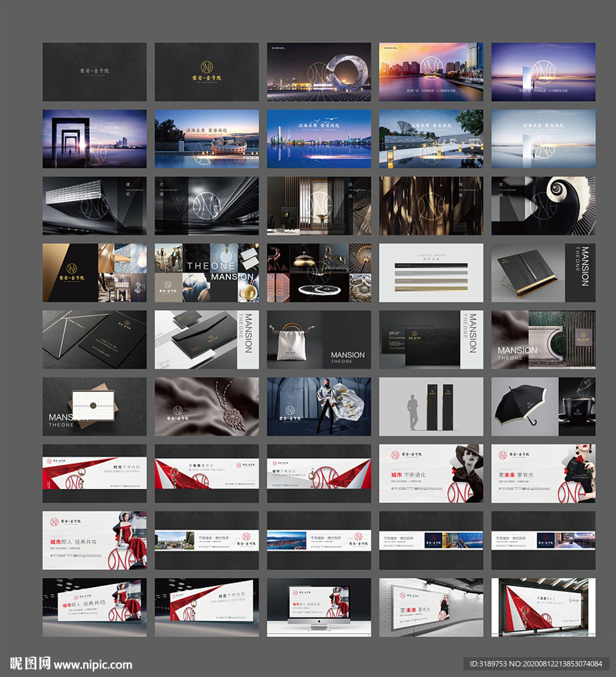Select the ring sculpture night scene thumbnail

click(319, 72)
